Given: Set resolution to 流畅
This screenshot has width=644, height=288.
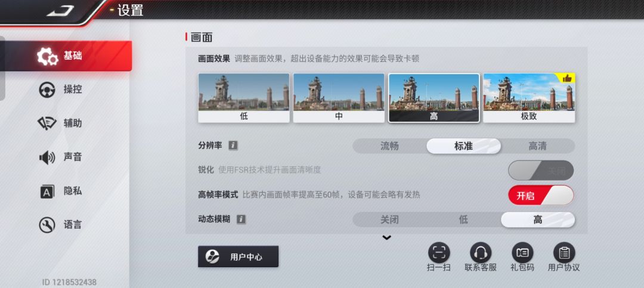Looking at the screenshot, I should pos(389,146).
